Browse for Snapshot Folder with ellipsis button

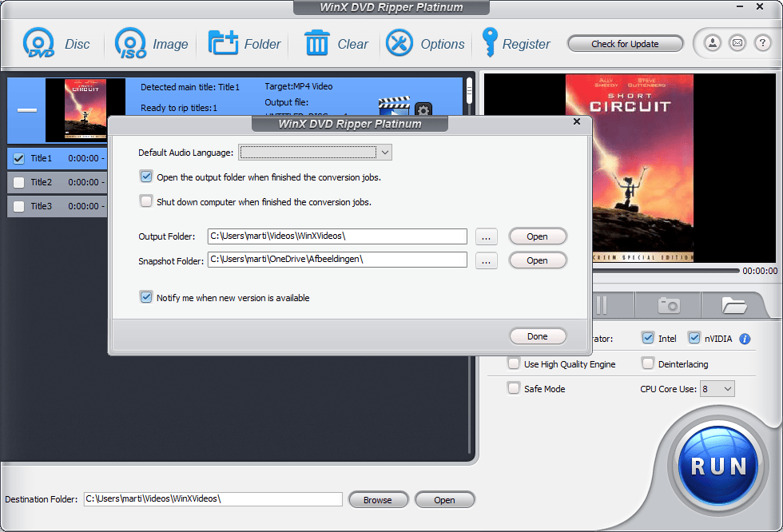tap(486, 260)
